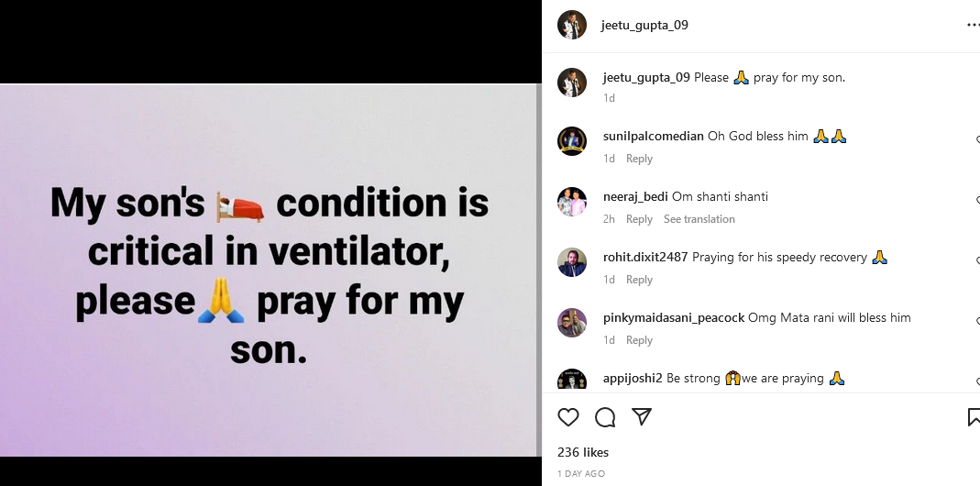The height and width of the screenshot is (486, 980).
Task: Open the three-dot more options menu
Action: 973,25
